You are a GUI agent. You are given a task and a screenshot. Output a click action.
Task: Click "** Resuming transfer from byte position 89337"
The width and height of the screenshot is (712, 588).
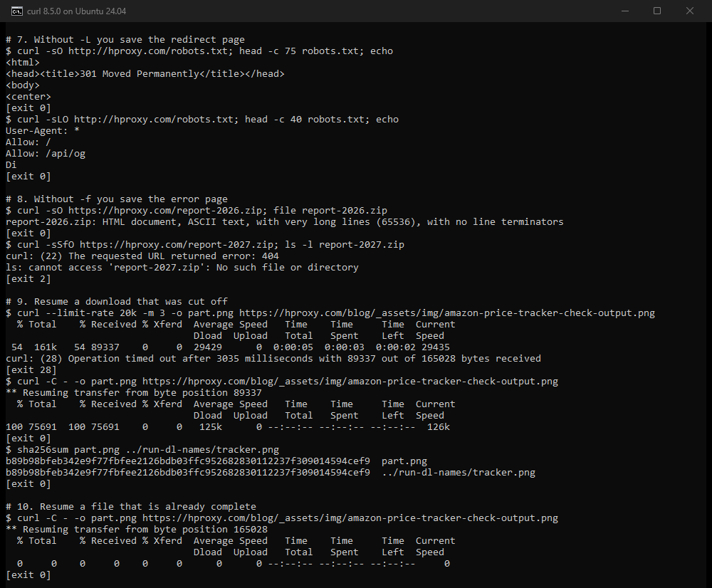134,393
